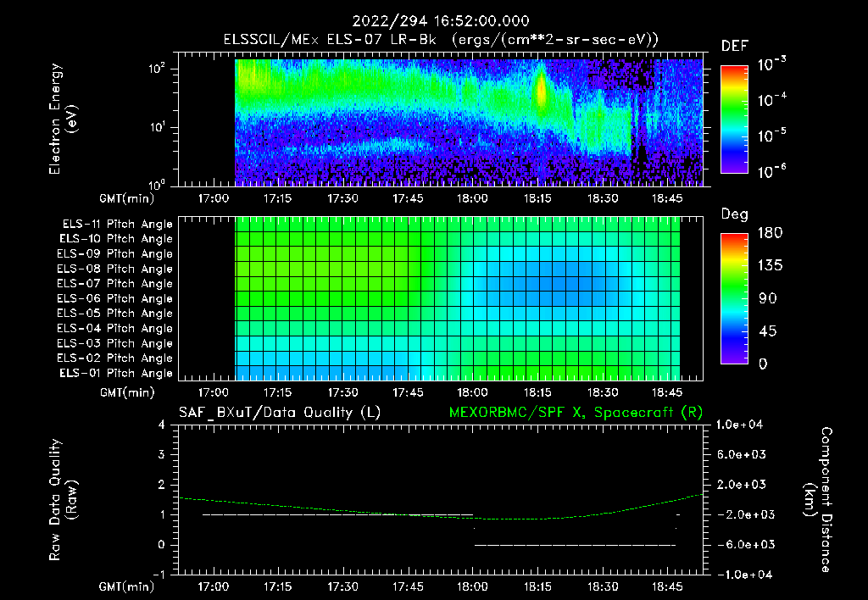Select the ELS-09 Pitch Angle row label
The height and width of the screenshot is (600, 868).
114,254
